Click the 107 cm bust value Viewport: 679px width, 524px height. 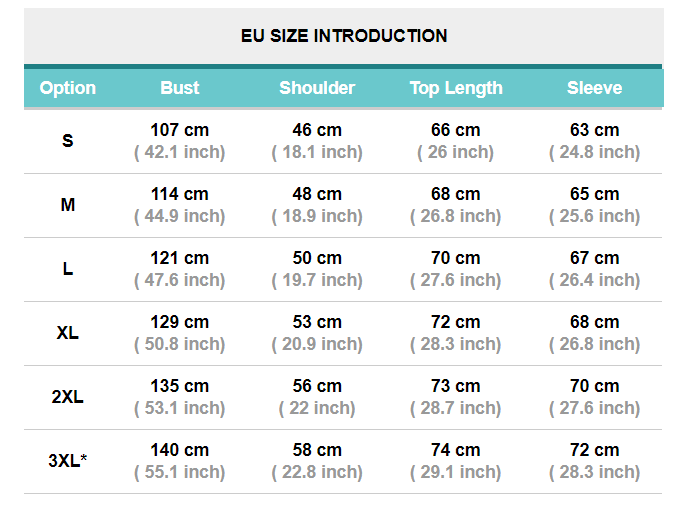180,130
